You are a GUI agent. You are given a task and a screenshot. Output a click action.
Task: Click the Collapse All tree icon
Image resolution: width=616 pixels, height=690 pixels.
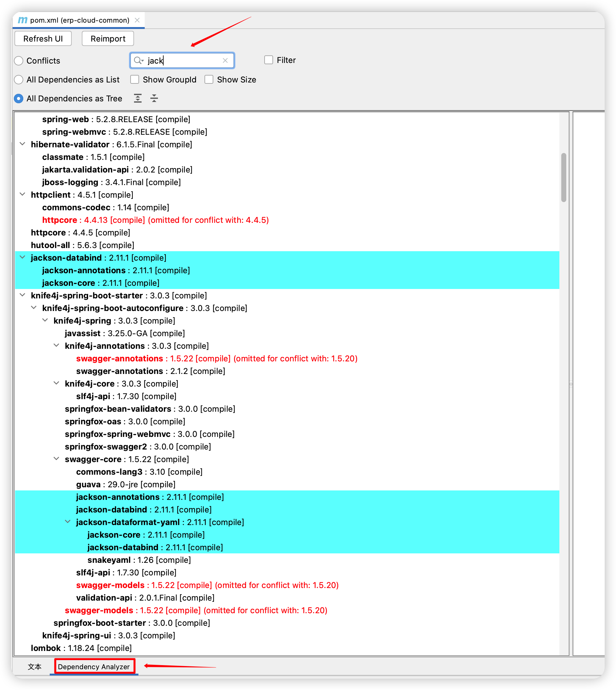(x=154, y=98)
